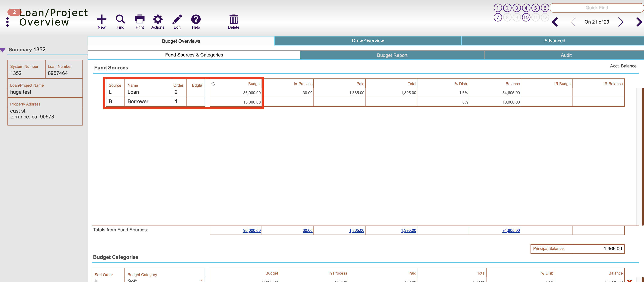Click Order cell 2 in Loan row
This screenshot has height=282, width=644.
coord(179,92)
